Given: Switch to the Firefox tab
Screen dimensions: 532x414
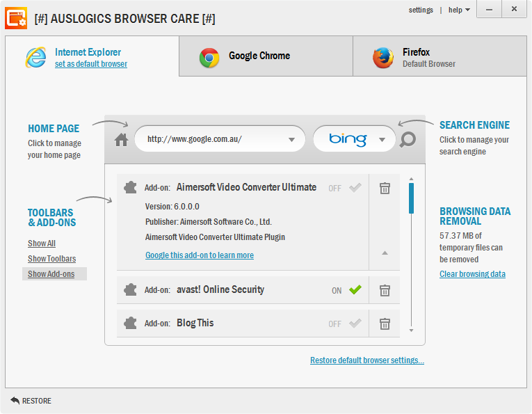Looking at the screenshot, I should click(440, 56).
